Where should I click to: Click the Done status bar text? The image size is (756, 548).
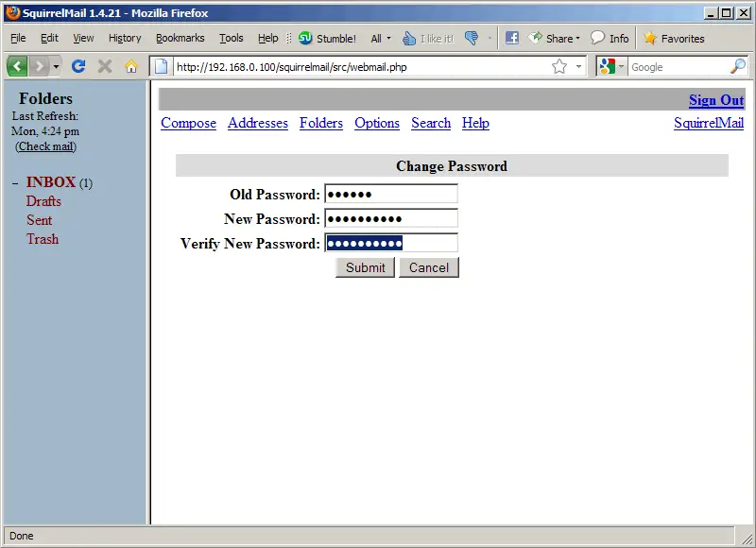(x=21, y=536)
